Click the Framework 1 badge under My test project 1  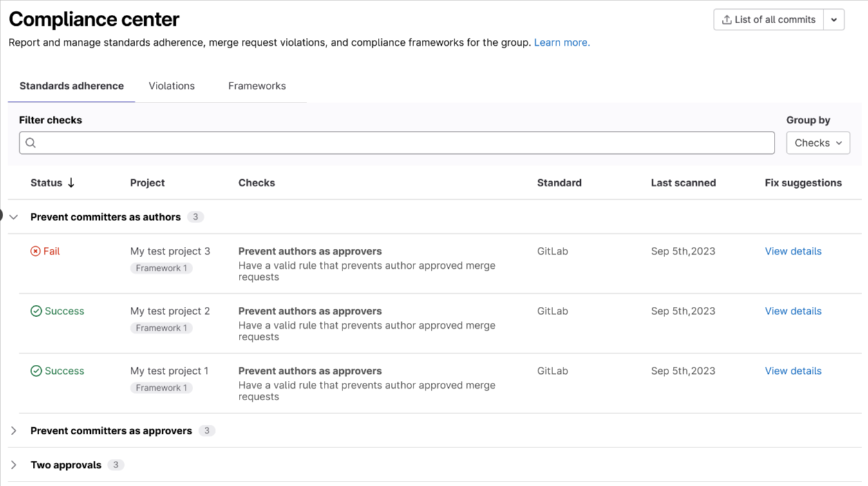point(161,387)
